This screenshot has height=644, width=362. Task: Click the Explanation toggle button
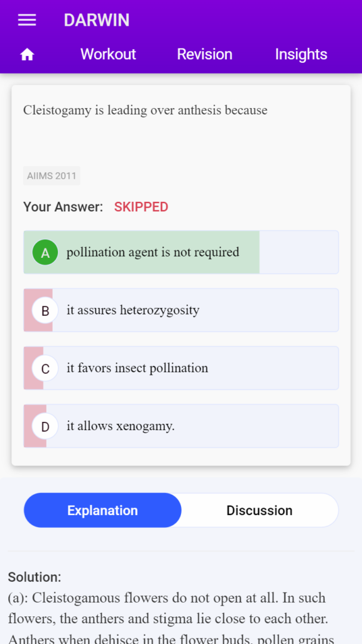pyautogui.click(x=102, y=510)
